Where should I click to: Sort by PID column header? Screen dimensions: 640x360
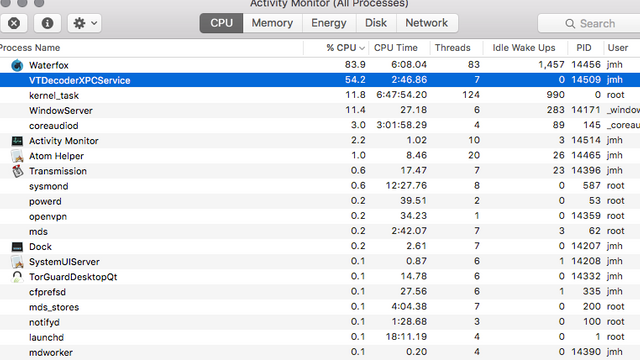point(586,48)
